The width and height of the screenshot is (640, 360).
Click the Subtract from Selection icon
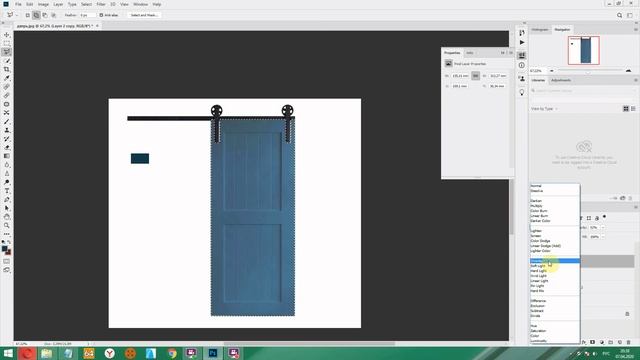click(45, 15)
